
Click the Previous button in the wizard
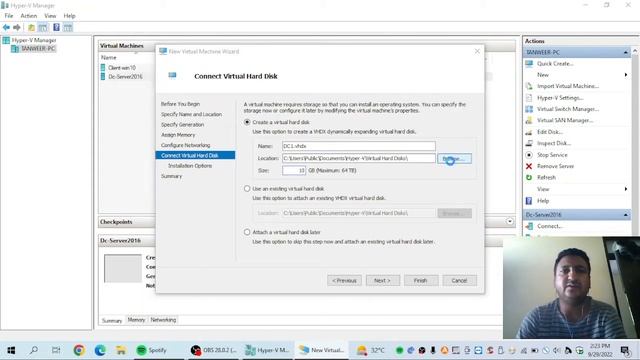[344, 280]
